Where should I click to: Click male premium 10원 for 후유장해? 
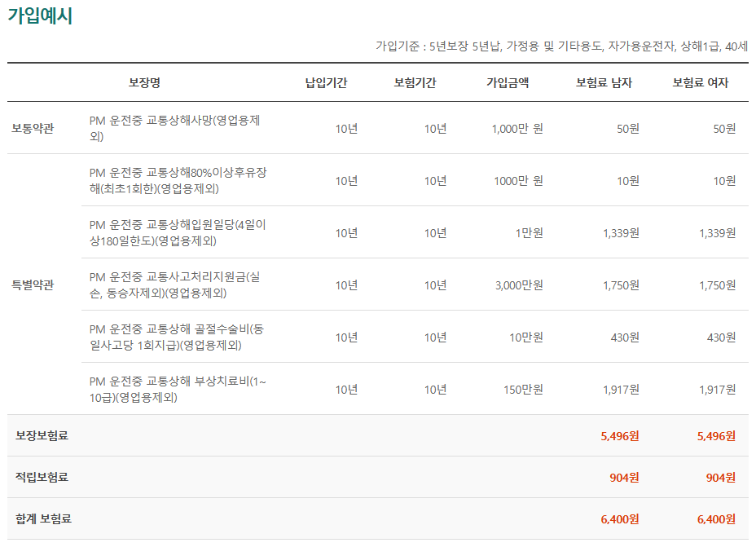point(628,181)
